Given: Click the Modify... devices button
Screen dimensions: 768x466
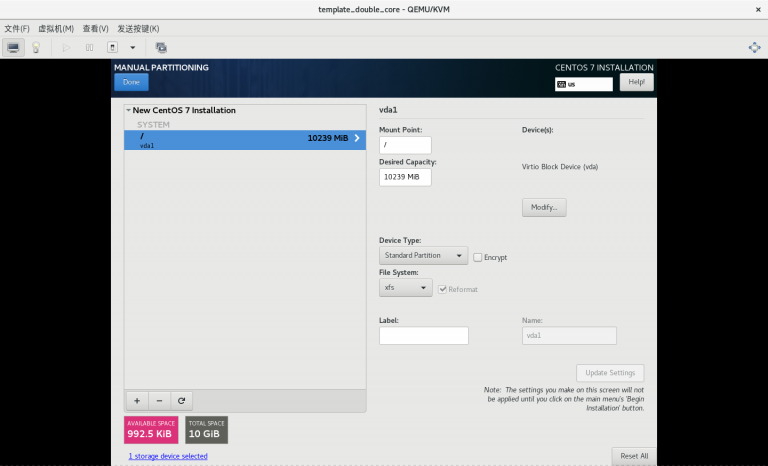Looking at the screenshot, I should [544, 207].
